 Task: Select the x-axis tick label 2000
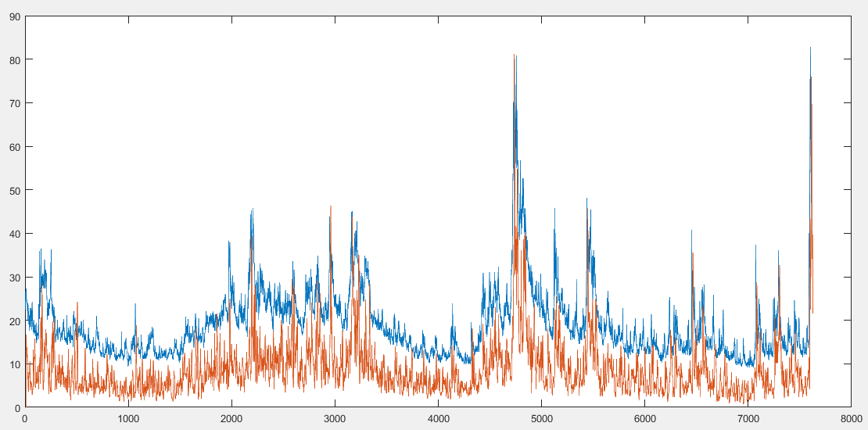point(231,419)
